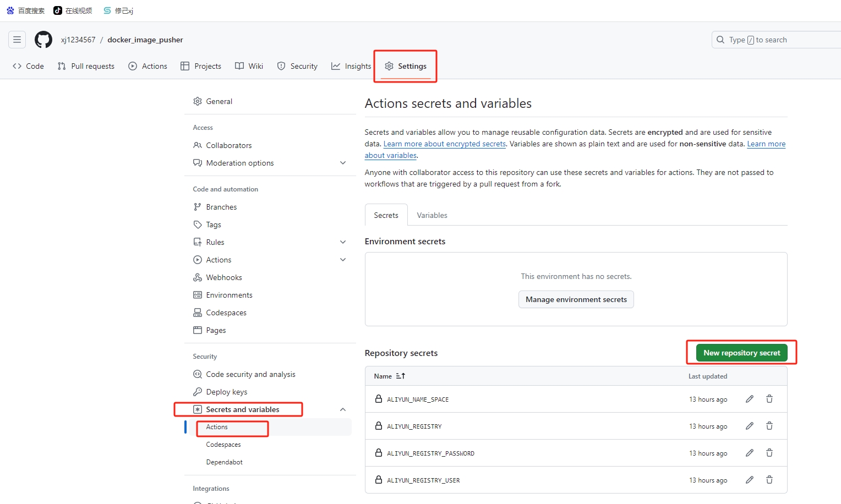Click the GitHub logo

43,39
